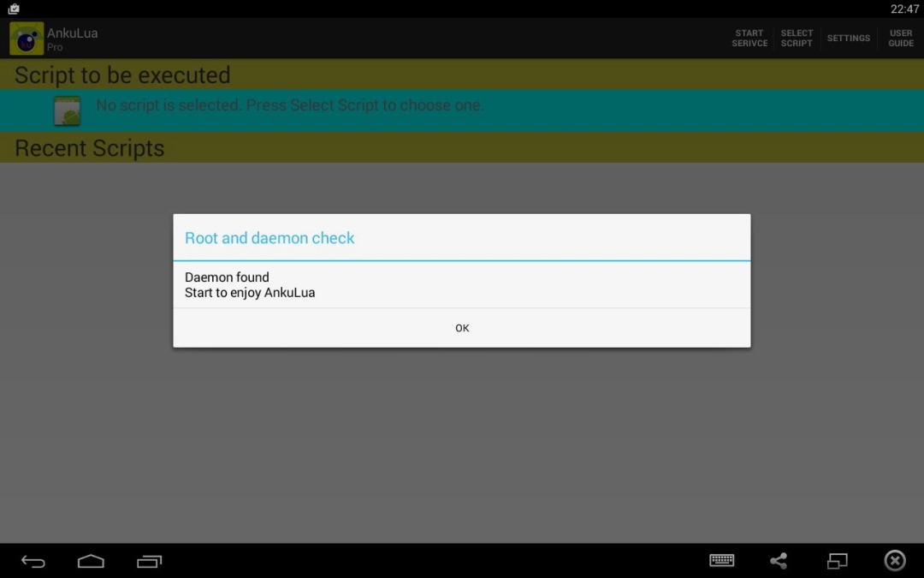The image size is (924, 578).
Task: Click the 'AnkuLua' title text in the action bar
Action: click(73, 33)
